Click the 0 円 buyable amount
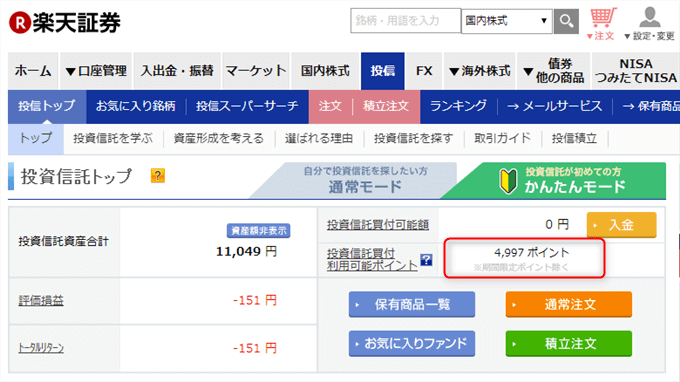Image resolution: width=680 pixels, height=382 pixels. pos(556,225)
